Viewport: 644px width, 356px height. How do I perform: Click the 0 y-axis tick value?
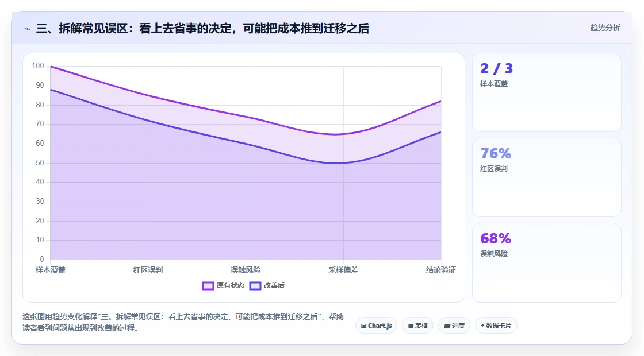pyautogui.click(x=42, y=259)
